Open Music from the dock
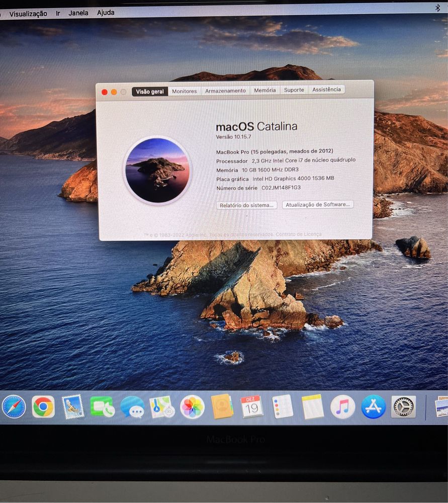Image resolution: width=448 pixels, height=503 pixels. coord(342,407)
